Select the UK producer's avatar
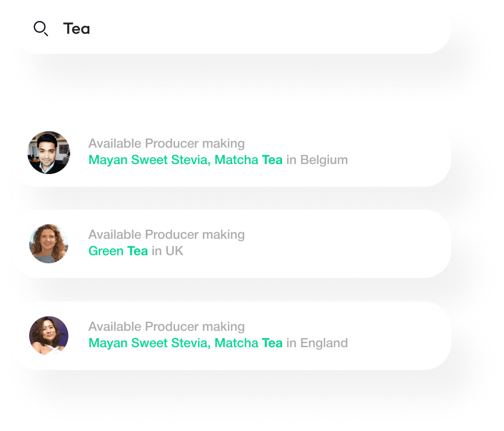Screen dimensions: 504x431 (x=49, y=244)
